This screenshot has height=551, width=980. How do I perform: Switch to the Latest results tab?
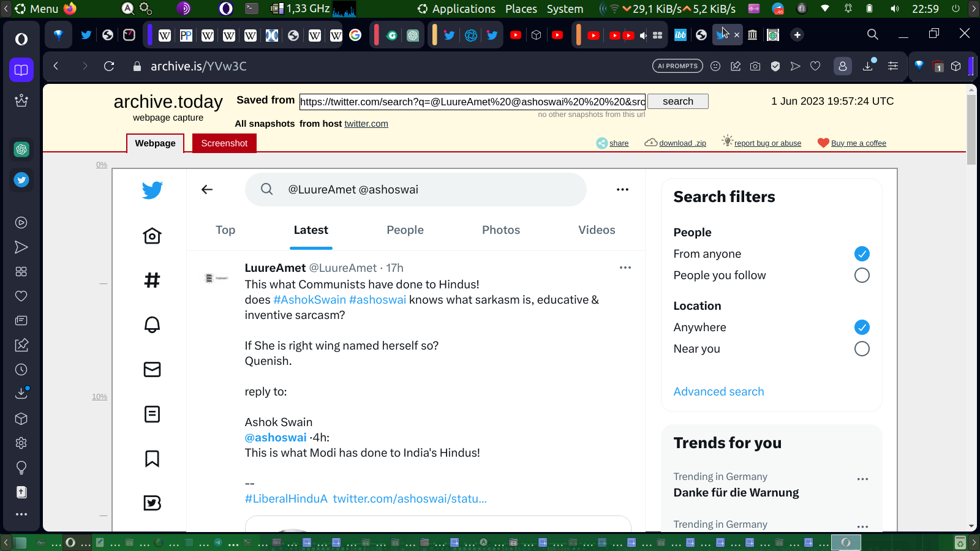[311, 230]
